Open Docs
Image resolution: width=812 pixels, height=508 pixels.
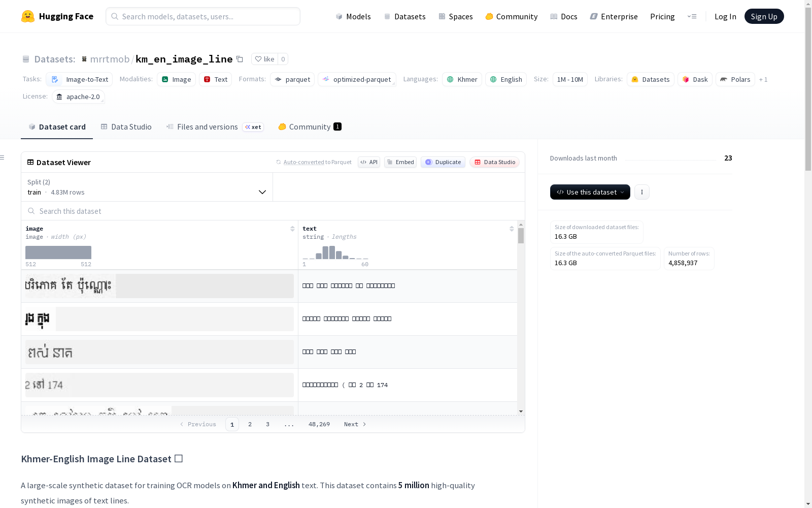point(564,16)
